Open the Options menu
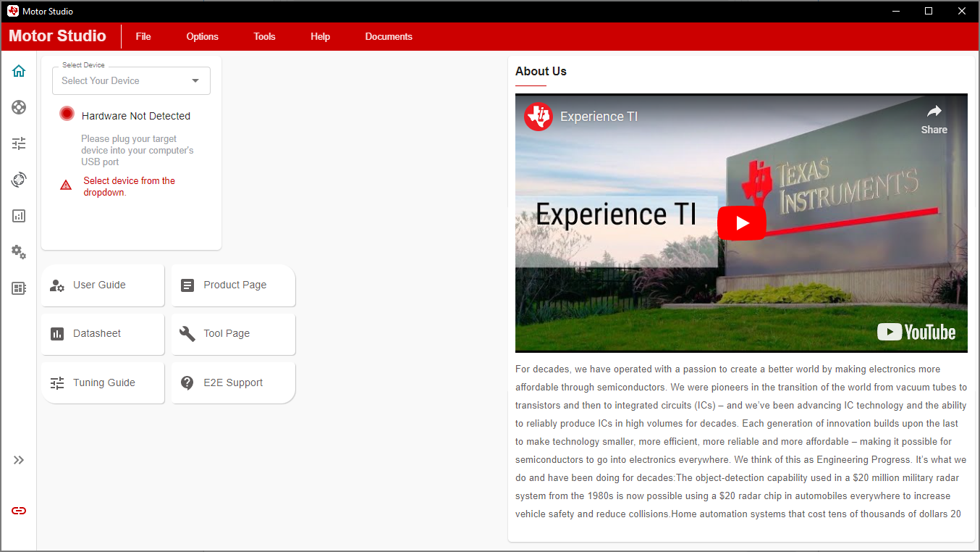This screenshot has width=980, height=552. [202, 36]
